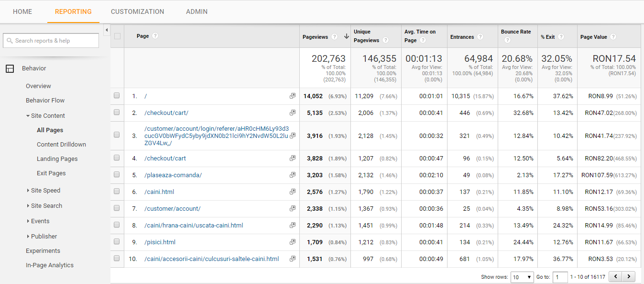The image size is (644, 284).
Task: Click the /pisici.html page link
Action: [x=160, y=242]
